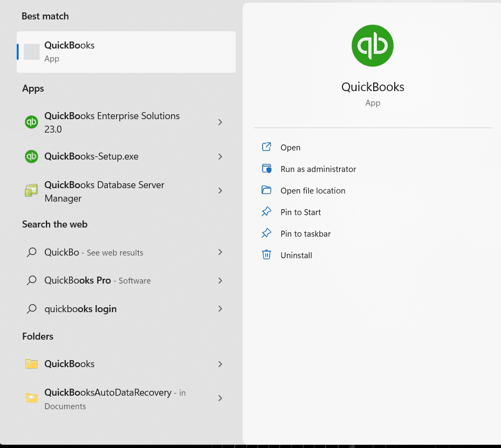This screenshot has height=448, width=501.
Task: Expand the QuickBooks-Setup.exe chevron
Action: point(220,156)
